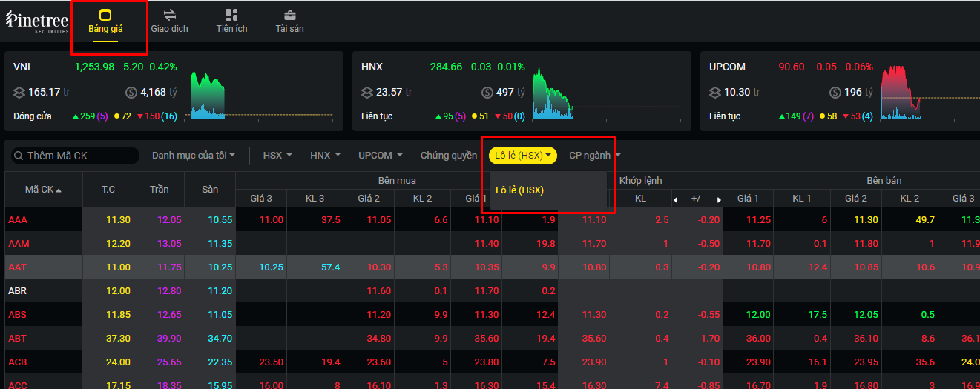Sort table by Mã CK column header
This screenshot has width=980, height=389.
coord(43,190)
